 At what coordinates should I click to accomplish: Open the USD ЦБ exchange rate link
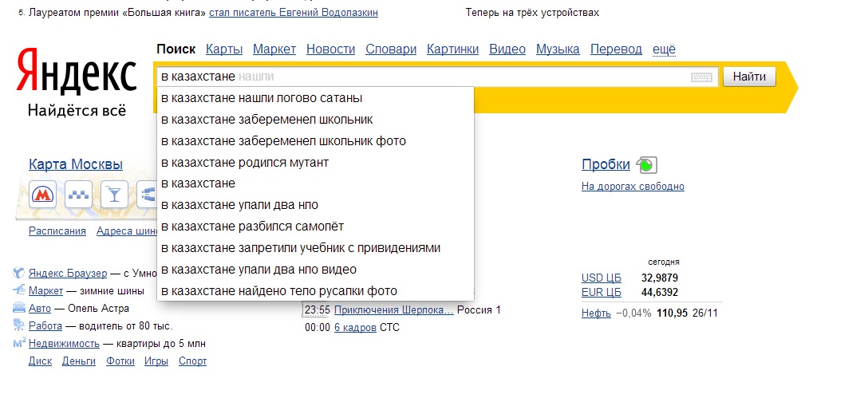(x=602, y=278)
